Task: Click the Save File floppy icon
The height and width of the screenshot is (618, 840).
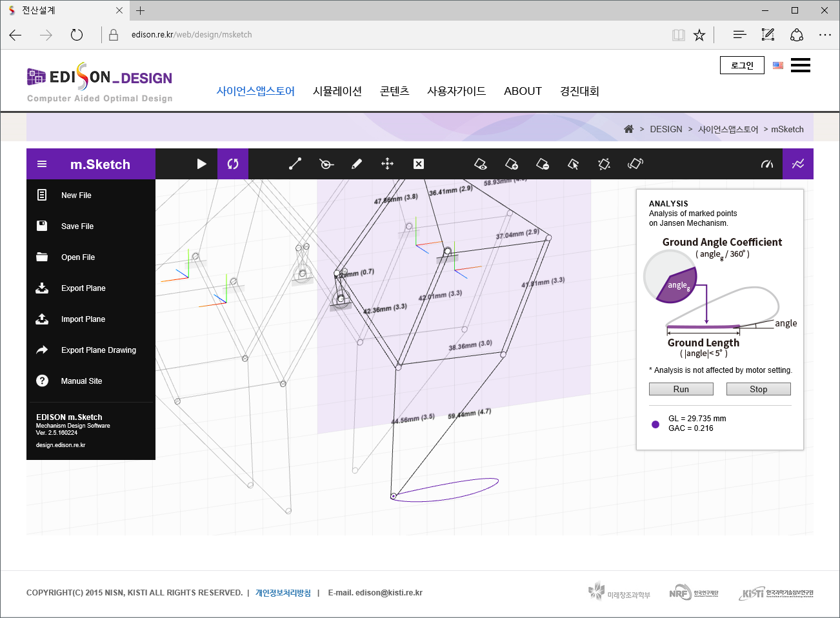Action: point(42,226)
